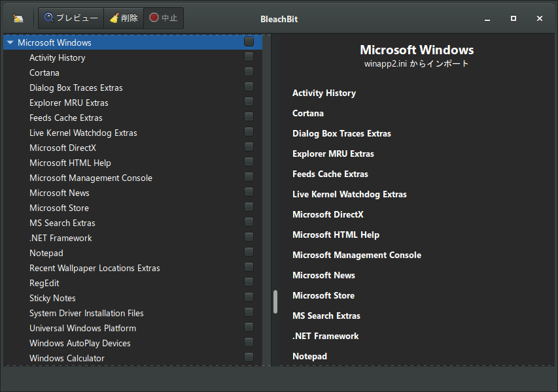Viewport: 558px width, 392px height.
Task: Select the Sticky Notes tree row
Action: [x=133, y=298]
